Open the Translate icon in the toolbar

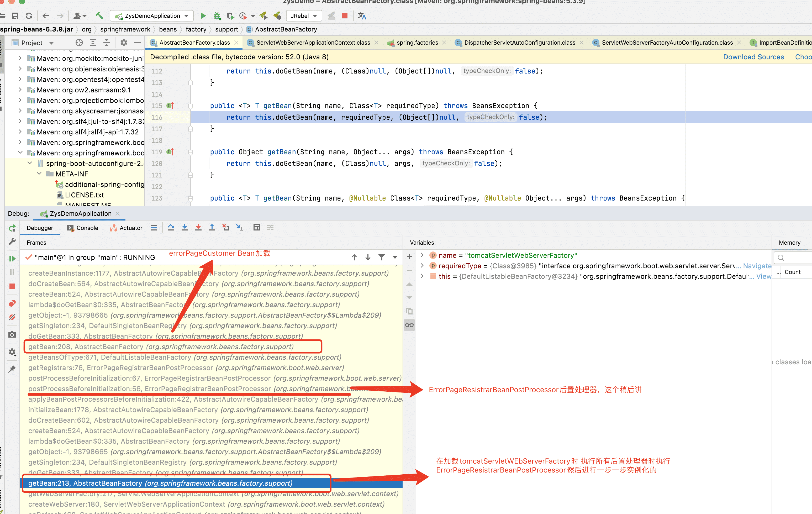(x=362, y=16)
